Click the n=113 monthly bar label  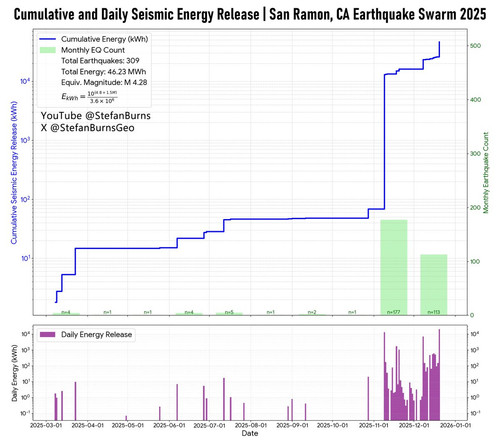[x=434, y=312]
